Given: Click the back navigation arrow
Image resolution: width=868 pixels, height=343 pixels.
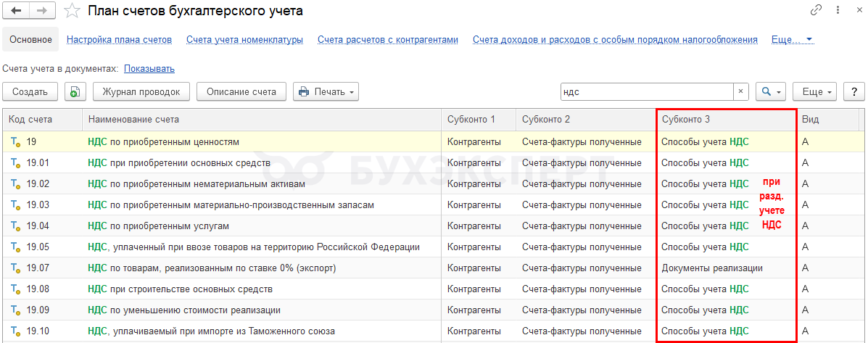Looking at the screenshot, I should tap(16, 11).
